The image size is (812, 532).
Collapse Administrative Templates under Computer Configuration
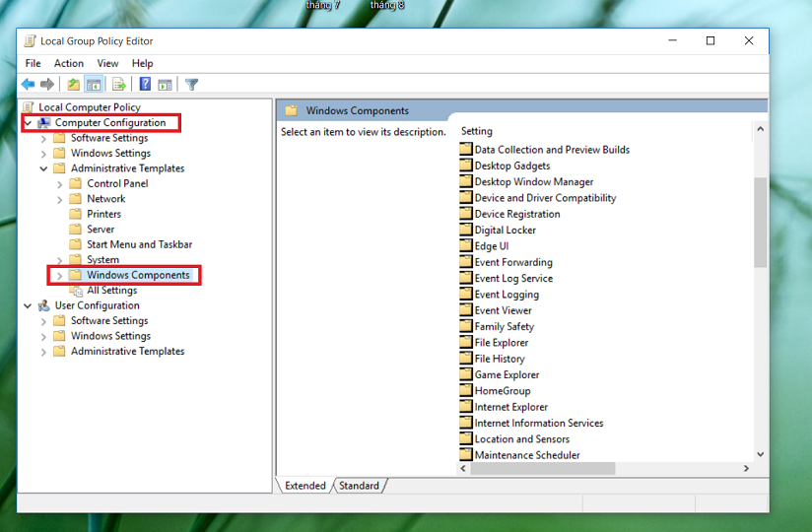(x=43, y=168)
